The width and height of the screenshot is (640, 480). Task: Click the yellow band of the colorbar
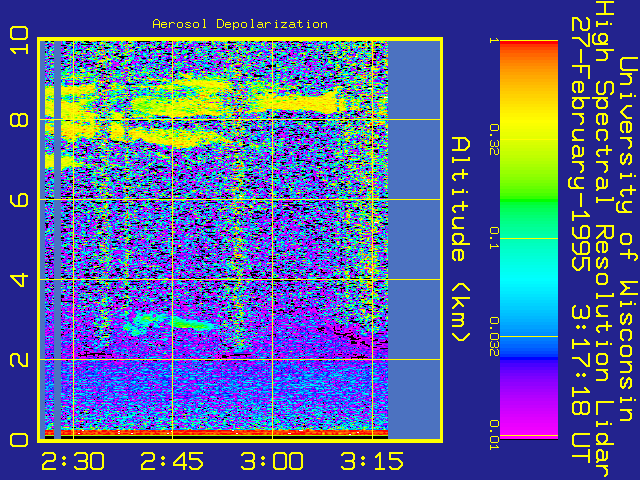[529, 122]
